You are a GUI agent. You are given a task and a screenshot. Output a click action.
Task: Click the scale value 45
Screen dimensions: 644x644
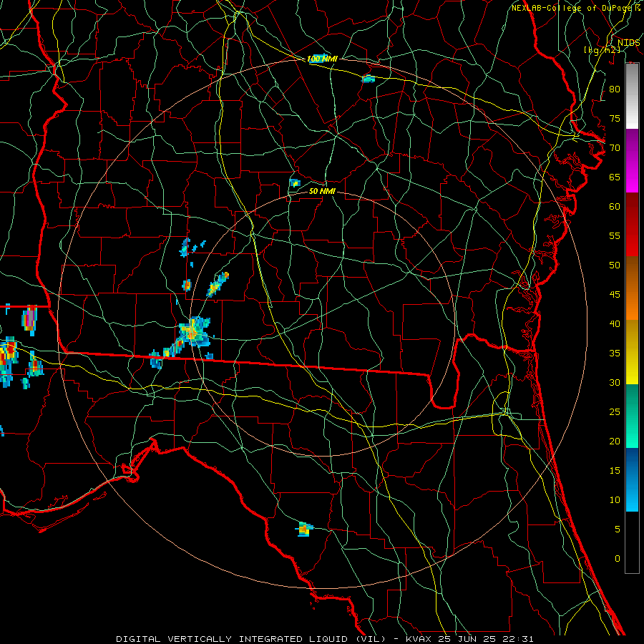pyautogui.click(x=615, y=295)
